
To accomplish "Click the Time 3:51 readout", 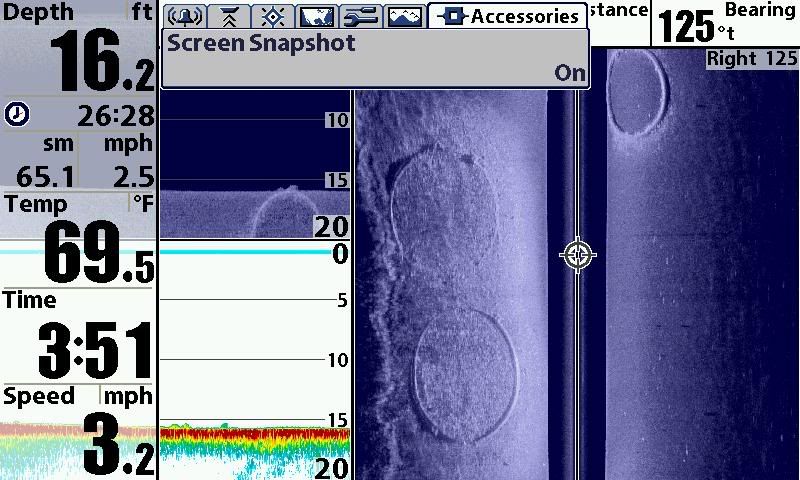I will coord(78,336).
